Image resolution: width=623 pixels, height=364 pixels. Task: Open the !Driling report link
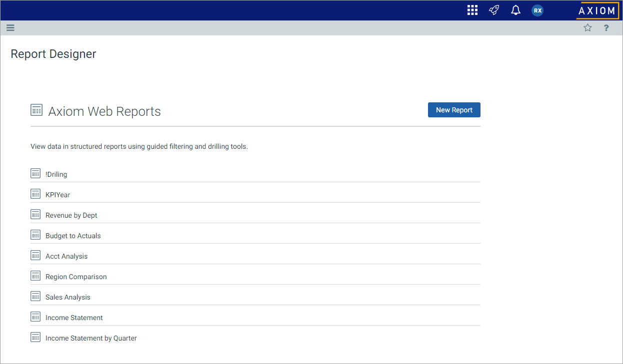(x=56, y=174)
